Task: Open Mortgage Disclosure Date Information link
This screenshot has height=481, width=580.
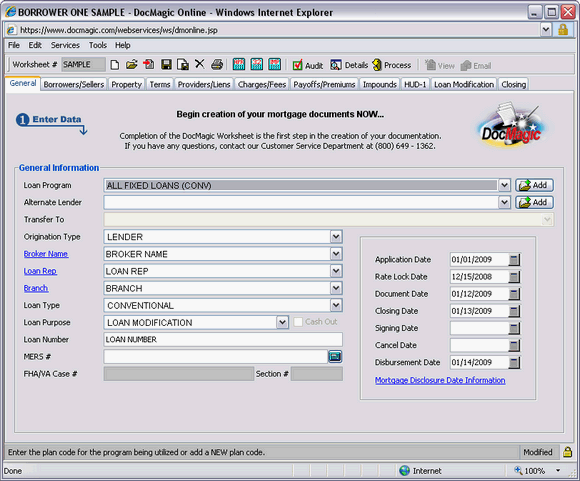Action: tap(440, 380)
